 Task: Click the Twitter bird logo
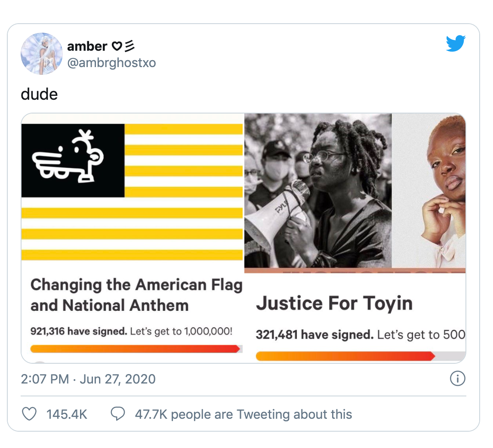click(x=456, y=43)
